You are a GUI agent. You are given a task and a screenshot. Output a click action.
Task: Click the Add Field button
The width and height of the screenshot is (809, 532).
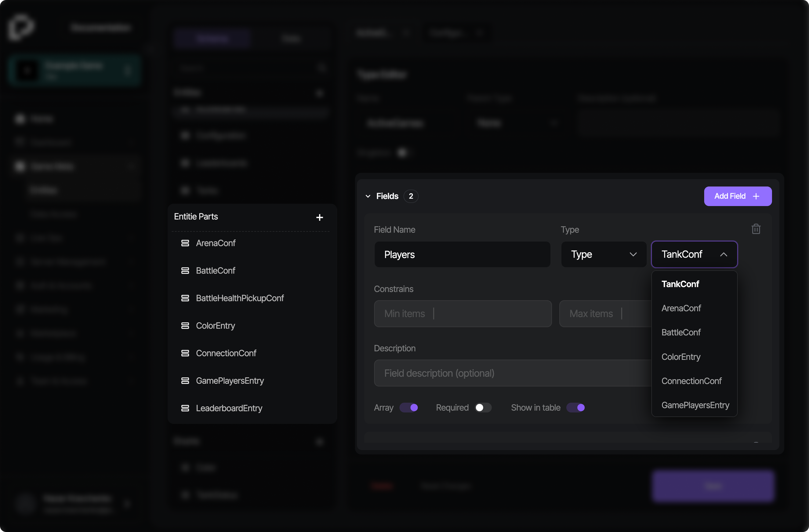click(737, 196)
